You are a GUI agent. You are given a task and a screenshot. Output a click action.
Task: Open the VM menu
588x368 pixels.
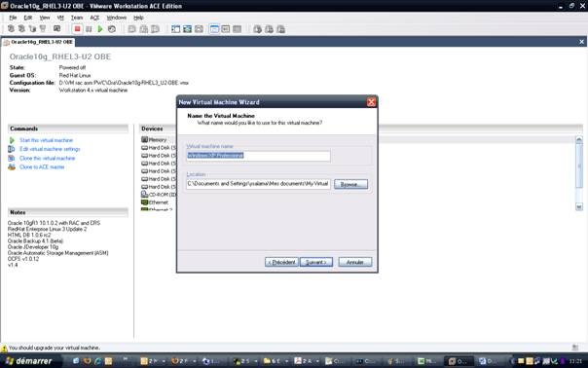[60, 18]
